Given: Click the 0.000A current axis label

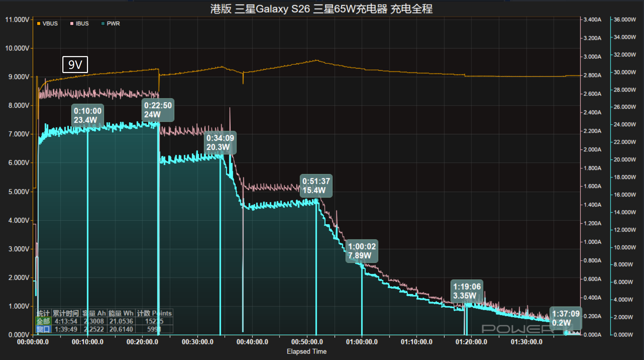Looking at the screenshot, I should click(x=592, y=335).
